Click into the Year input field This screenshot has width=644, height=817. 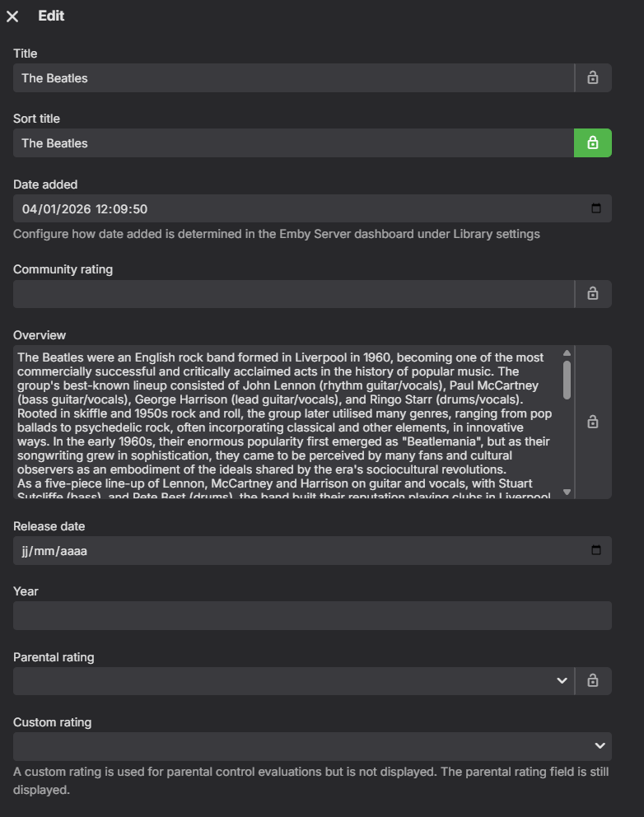tap(311, 616)
